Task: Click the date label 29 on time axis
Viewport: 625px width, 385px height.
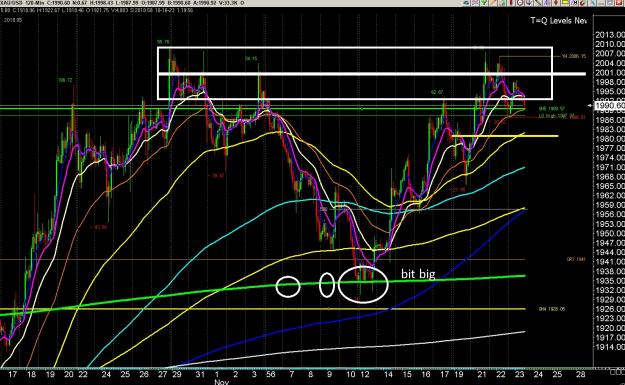Action: (x=177, y=374)
